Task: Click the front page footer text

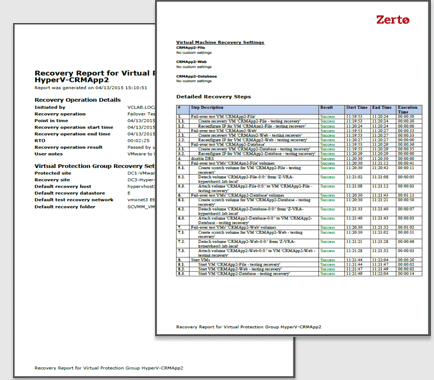Action: tap(249, 327)
